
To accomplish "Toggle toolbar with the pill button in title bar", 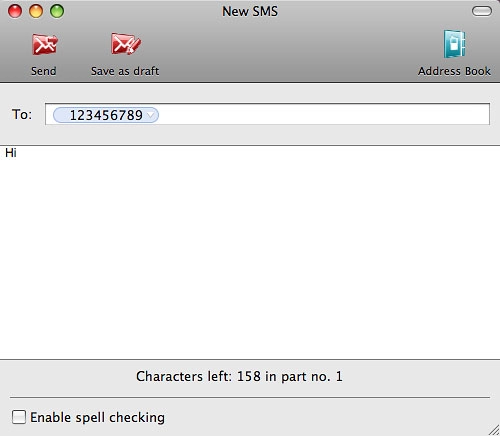I will [x=482, y=11].
